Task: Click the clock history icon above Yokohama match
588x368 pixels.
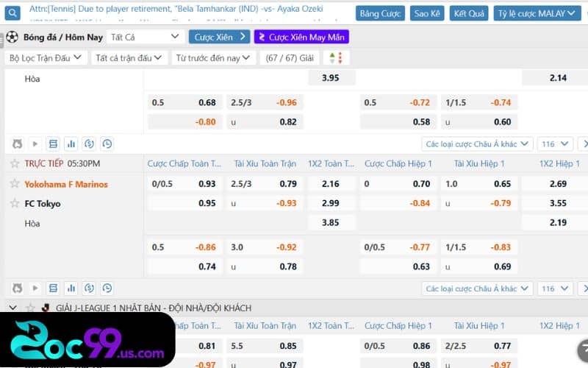Action: [x=107, y=144]
